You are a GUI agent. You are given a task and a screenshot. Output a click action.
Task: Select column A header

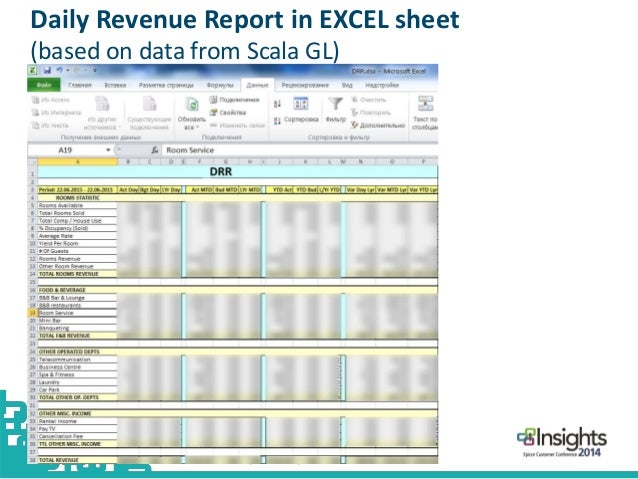point(77,162)
